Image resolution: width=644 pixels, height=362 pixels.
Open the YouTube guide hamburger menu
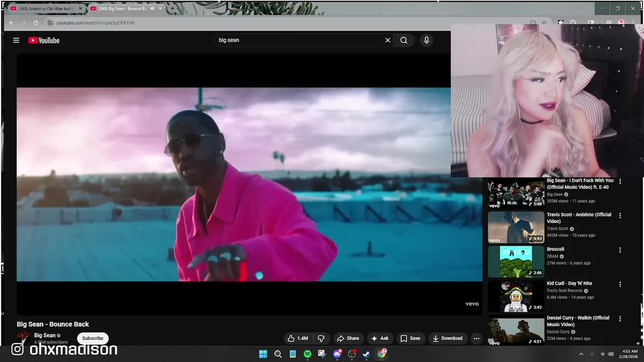(16, 40)
